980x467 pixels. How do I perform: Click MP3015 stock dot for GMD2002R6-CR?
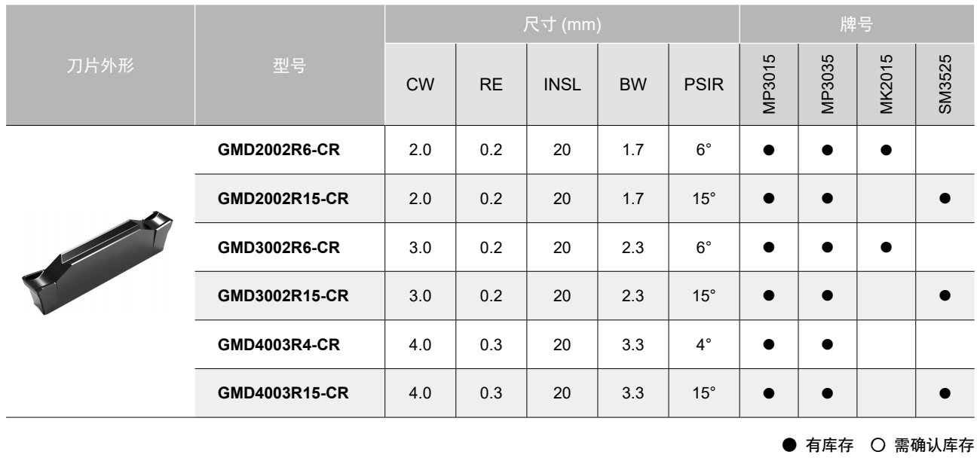pyautogui.click(x=768, y=149)
